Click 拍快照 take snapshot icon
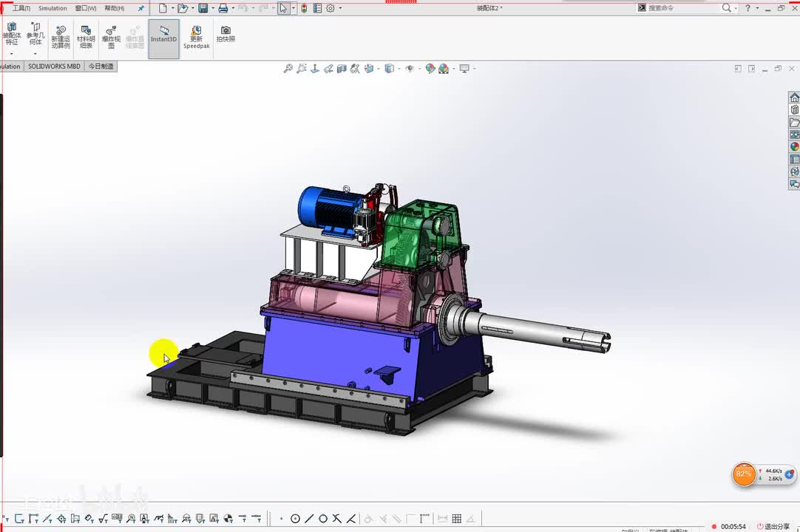 coord(226,34)
